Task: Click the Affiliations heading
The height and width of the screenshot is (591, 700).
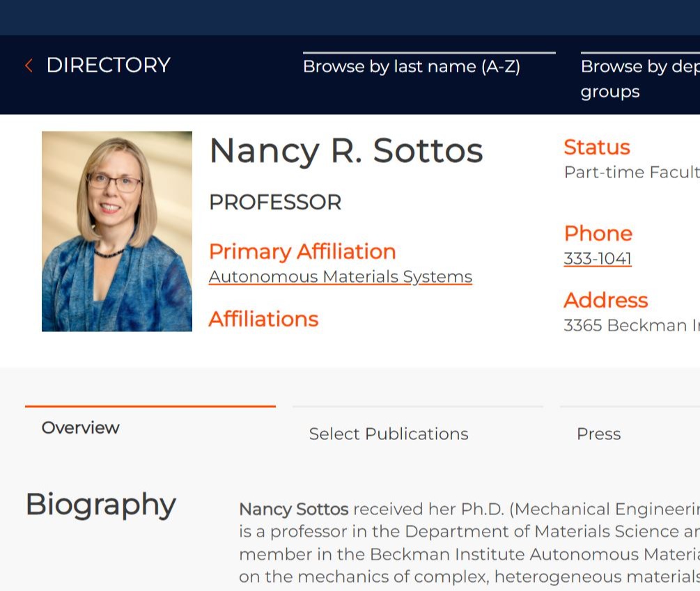Action: 263,319
